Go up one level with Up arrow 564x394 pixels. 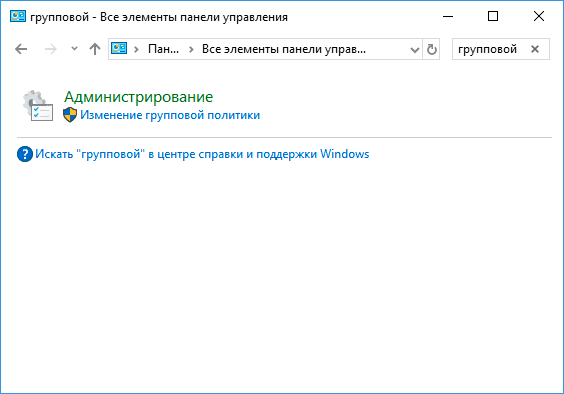click(x=95, y=49)
